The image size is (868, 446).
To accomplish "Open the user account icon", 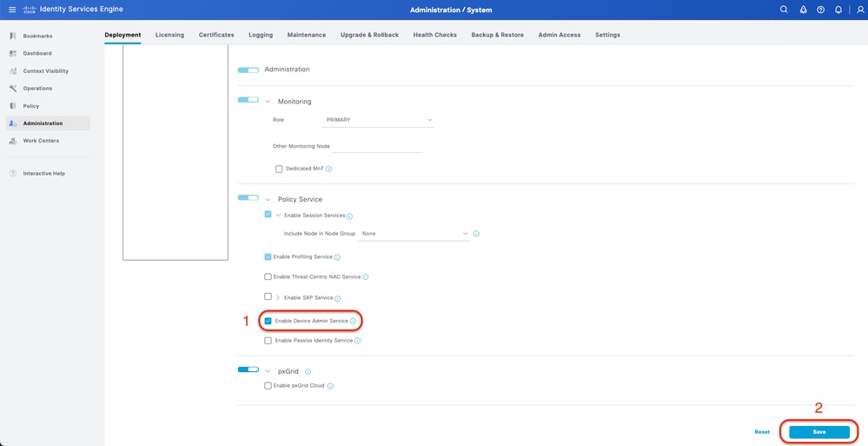I will click(x=859, y=10).
